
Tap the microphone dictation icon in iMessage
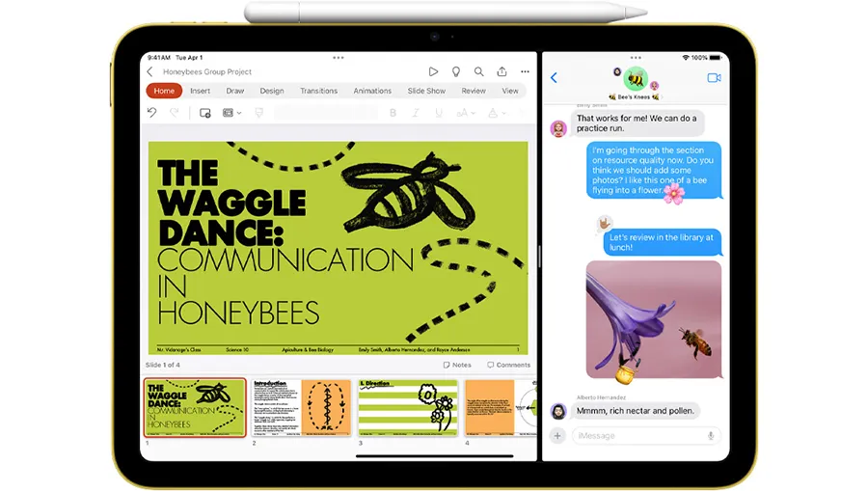point(711,436)
